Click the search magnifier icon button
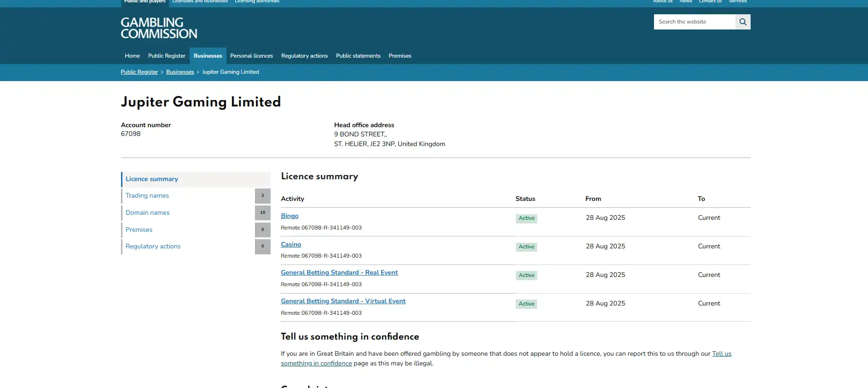Screen dimensions: 868x388 coord(743,22)
